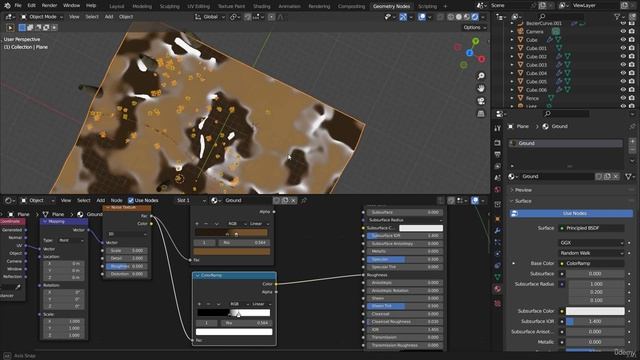Switch perspective/orthographic grid gizmo in viewport
This screenshot has height=360, width=640.
click(481, 113)
